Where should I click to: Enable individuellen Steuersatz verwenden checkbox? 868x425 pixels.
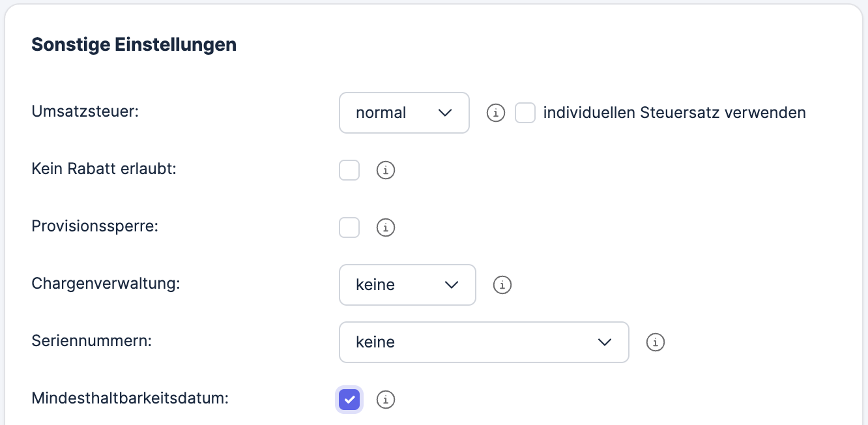pyautogui.click(x=525, y=113)
